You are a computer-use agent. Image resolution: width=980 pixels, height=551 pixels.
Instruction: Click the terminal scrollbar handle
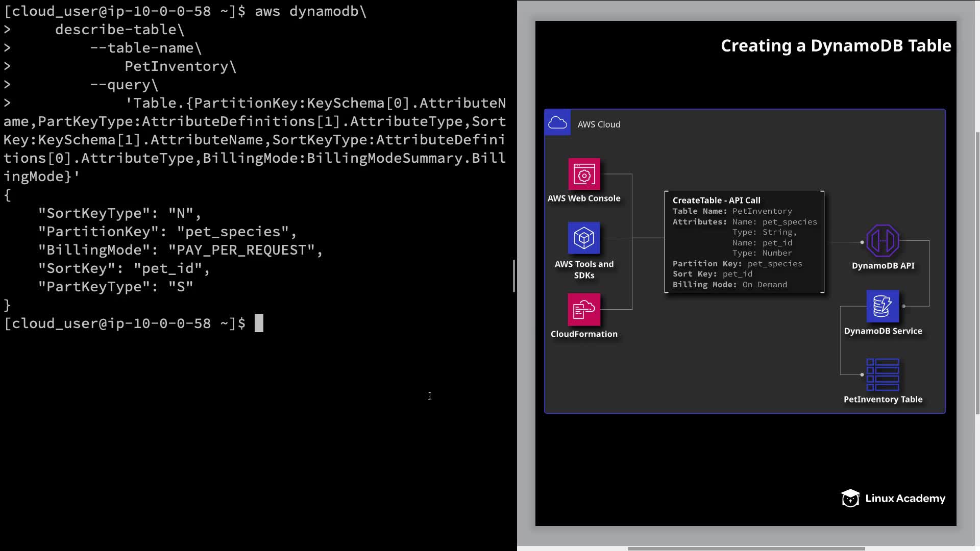point(514,276)
